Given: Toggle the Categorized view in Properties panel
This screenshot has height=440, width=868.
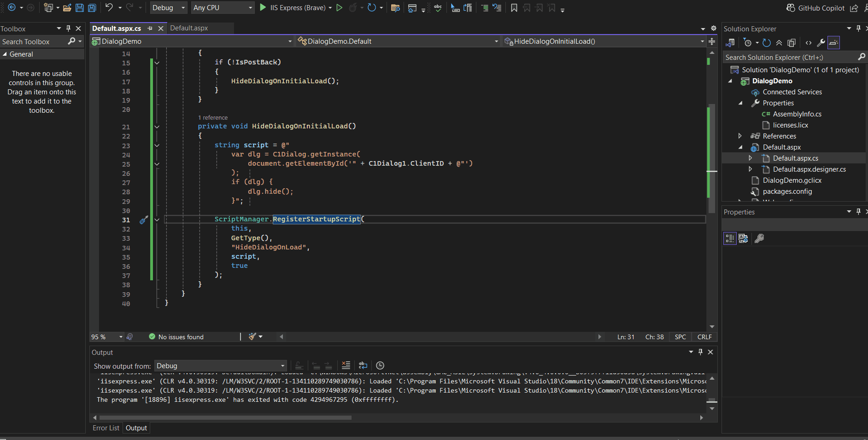Looking at the screenshot, I should 730,238.
